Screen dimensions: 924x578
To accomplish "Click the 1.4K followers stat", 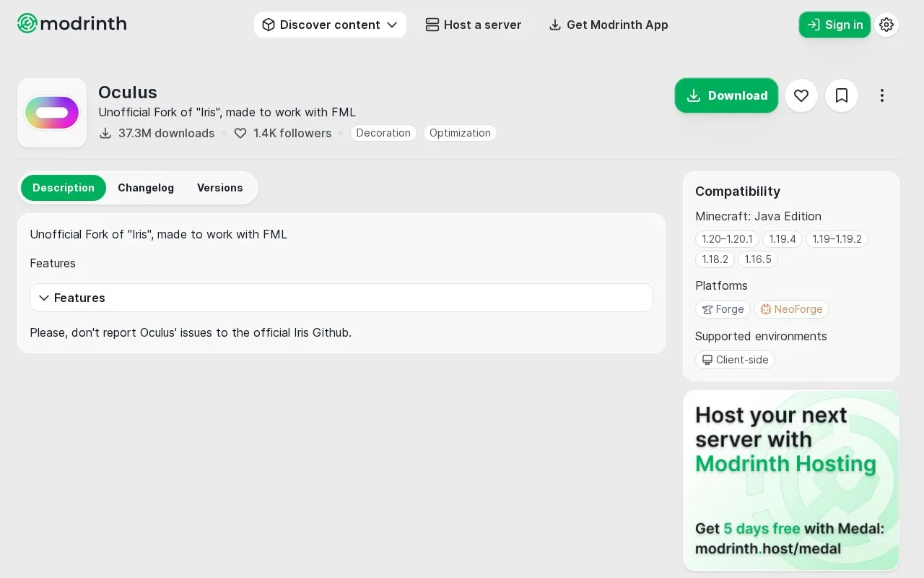I will click(283, 133).
